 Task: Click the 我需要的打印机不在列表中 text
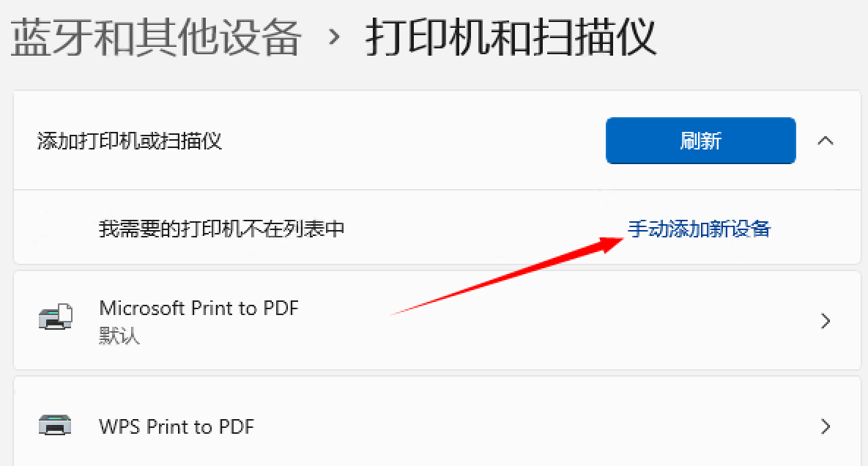[221, 229]
